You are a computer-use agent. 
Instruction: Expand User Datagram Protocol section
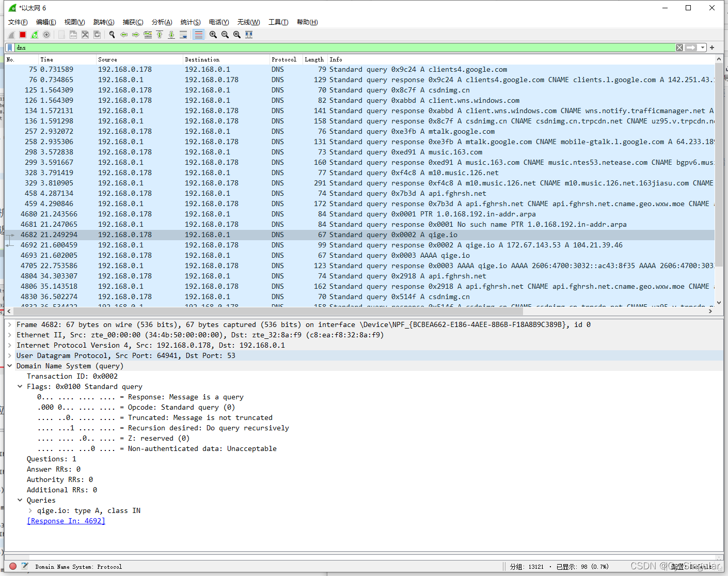[10, 355]
